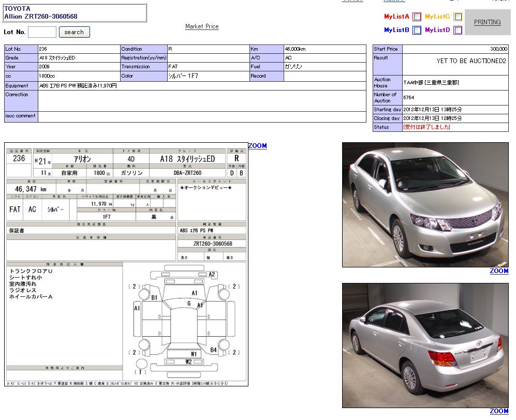This screenshot has width=516, height=420.
Task: Check the MyListD checkbox
Action: tap(458, 30)
